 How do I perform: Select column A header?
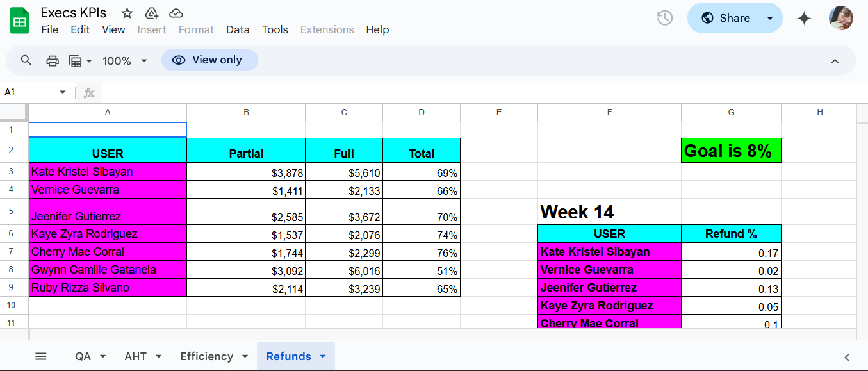tap(108, 113)
